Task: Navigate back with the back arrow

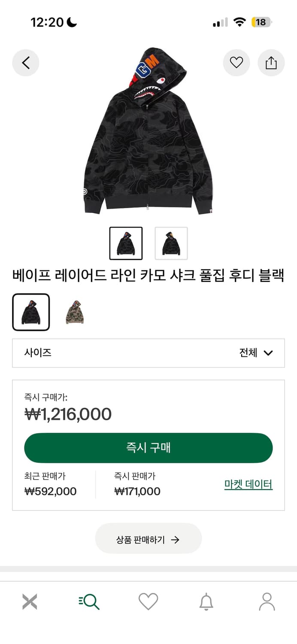Action: click(26, 62)
